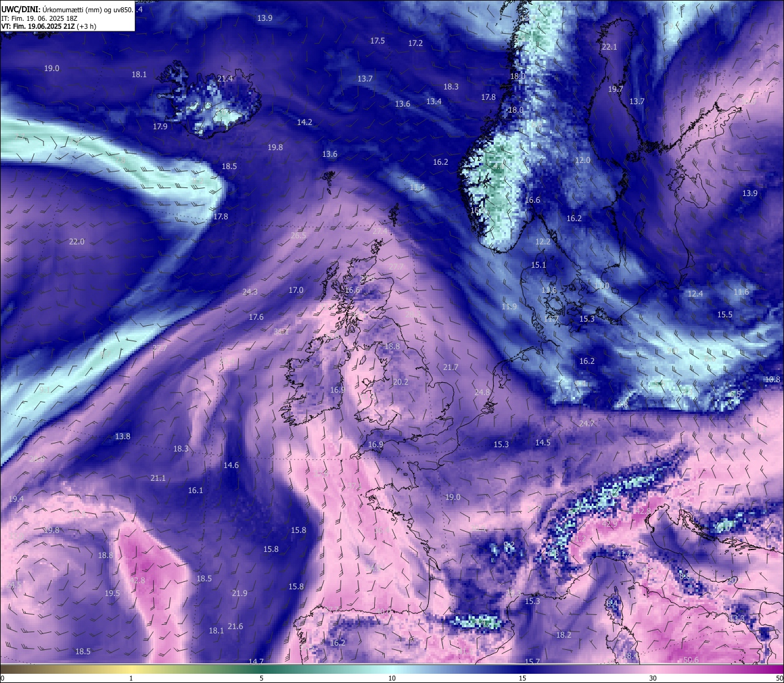Screen dimensions: 784x683
Task: Click the 22.0 value in the Atlantic
Action: 77,241
